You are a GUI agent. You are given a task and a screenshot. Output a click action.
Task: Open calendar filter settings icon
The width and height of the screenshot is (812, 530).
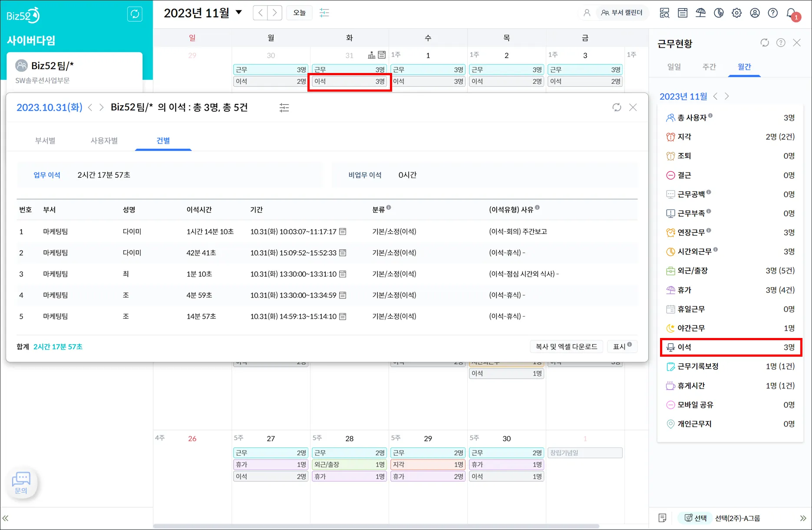(x=324, y=13)
